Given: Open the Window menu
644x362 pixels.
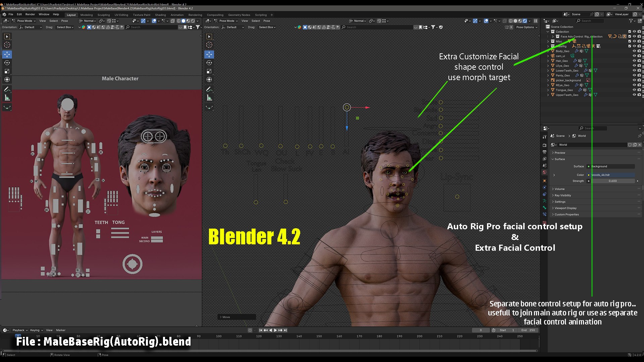Looking at the screenshot, I should click(x=44, y=14).
